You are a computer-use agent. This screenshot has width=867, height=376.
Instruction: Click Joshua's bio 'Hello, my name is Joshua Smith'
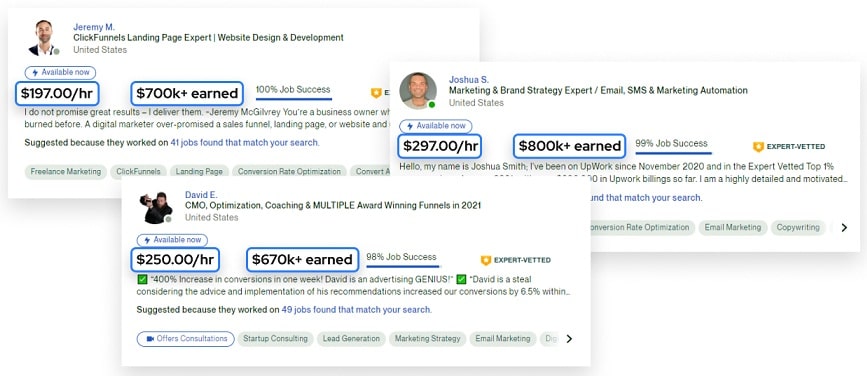coord(464,166)
